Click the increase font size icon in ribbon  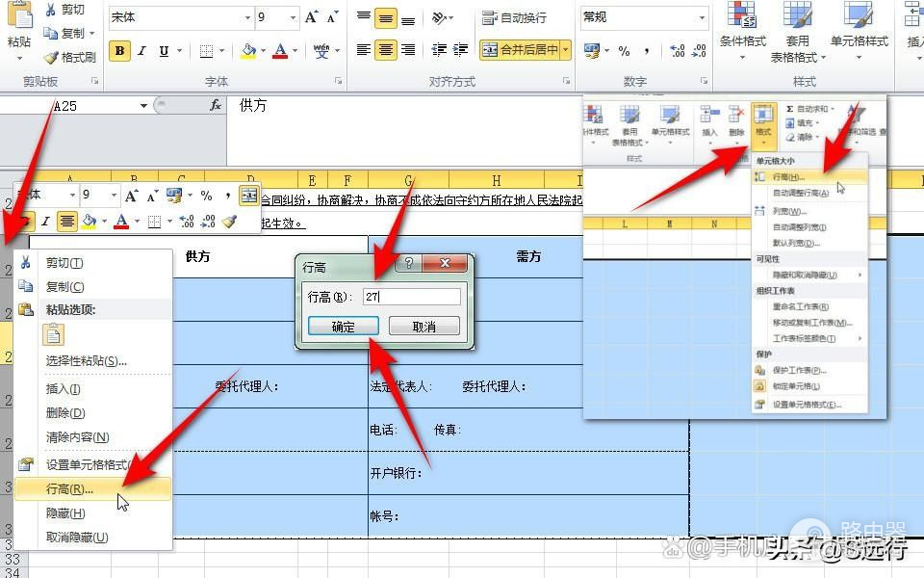[312, 17]
